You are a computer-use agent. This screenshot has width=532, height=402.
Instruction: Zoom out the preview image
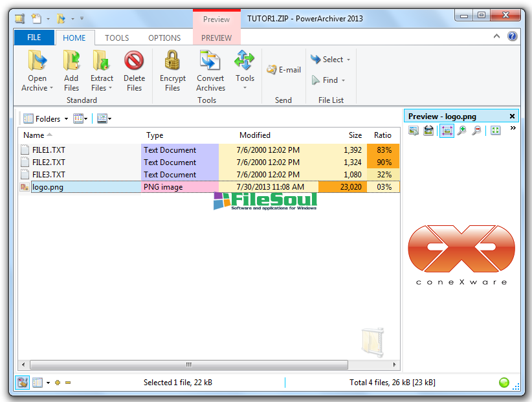(x=477, y=130)
